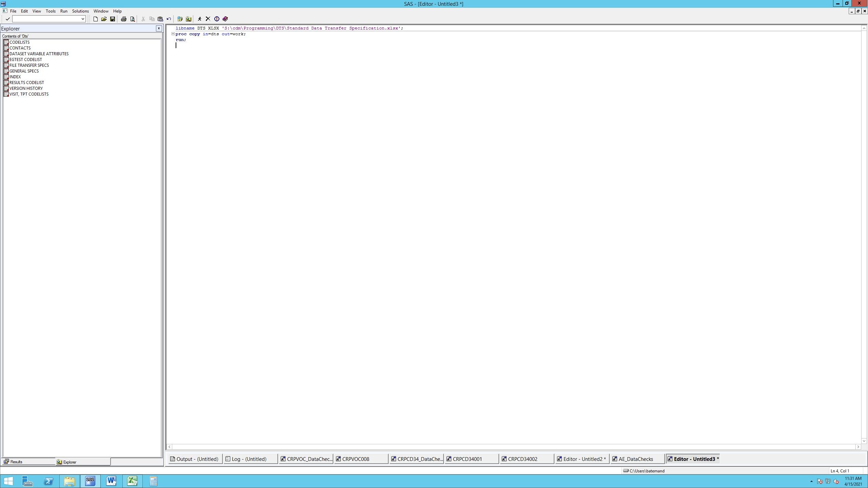Open the Run menu
Image resolution: width=868 pixels, height=488 pixels.
click(x=64, y=11)
